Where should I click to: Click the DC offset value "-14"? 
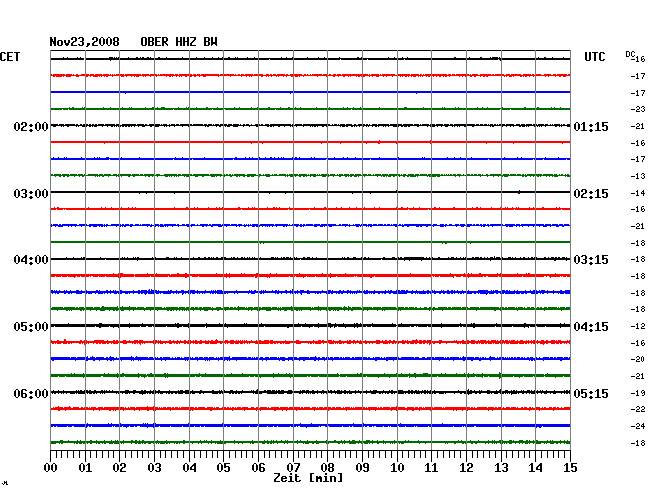(638, 193)
